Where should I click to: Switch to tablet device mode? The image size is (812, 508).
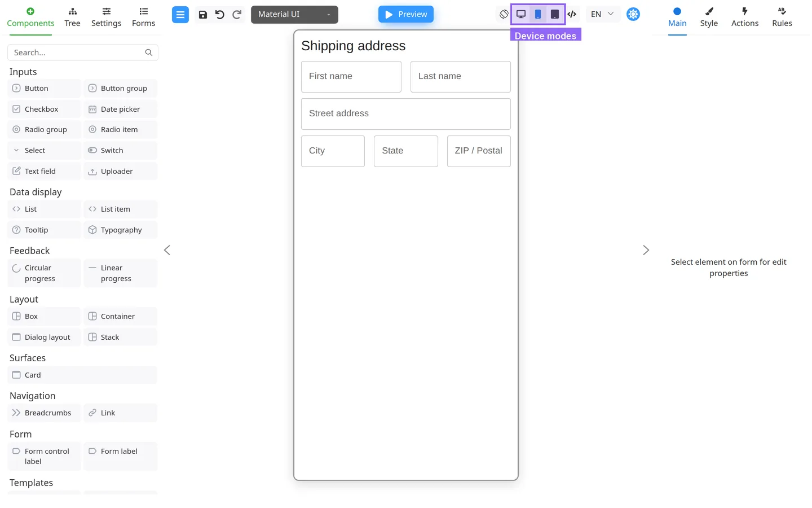[555, 14]
